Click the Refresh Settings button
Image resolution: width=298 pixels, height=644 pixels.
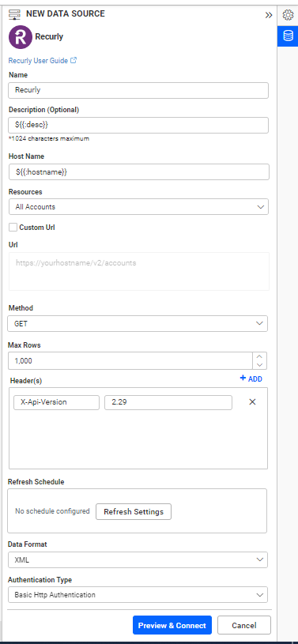click(x=134, y=512)
